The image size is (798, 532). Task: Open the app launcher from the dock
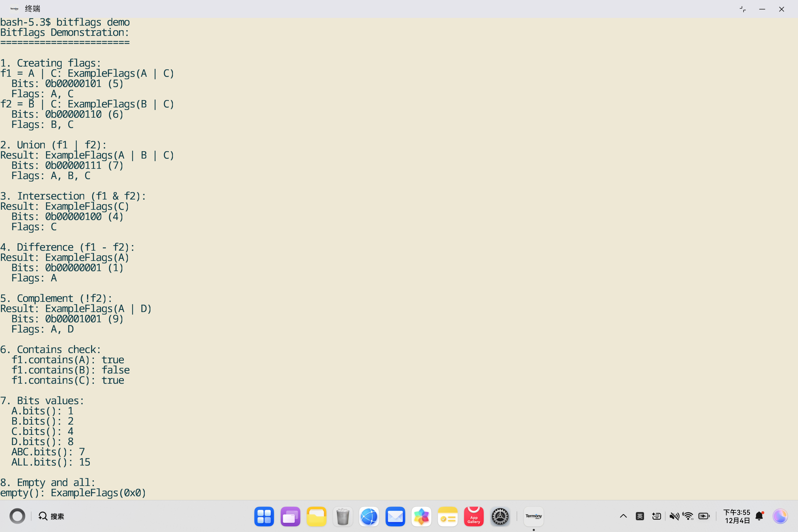[x=264, y=516]
